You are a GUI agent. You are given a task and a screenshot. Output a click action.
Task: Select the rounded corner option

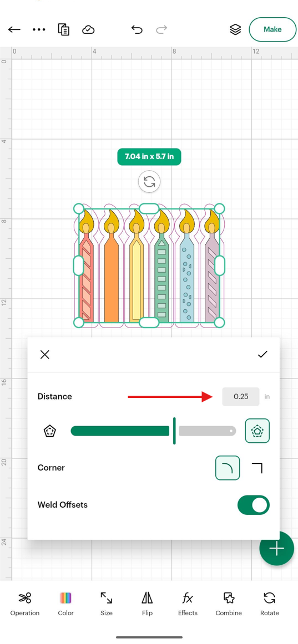228,468
